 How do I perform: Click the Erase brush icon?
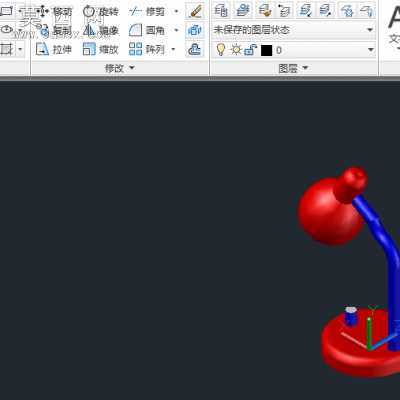[x=195, y=11]
